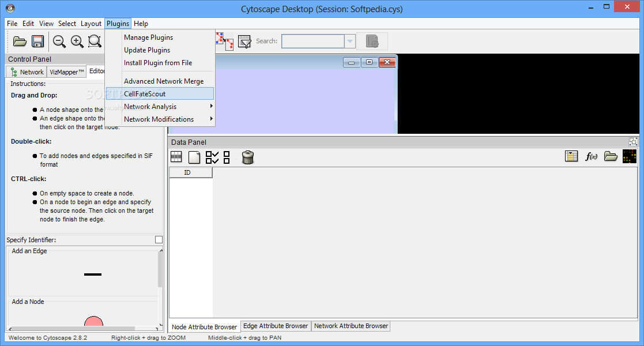The height and width of the screenshot is (346, 644).
Task: Click the black network overview panel
Action: coord(518,93)
